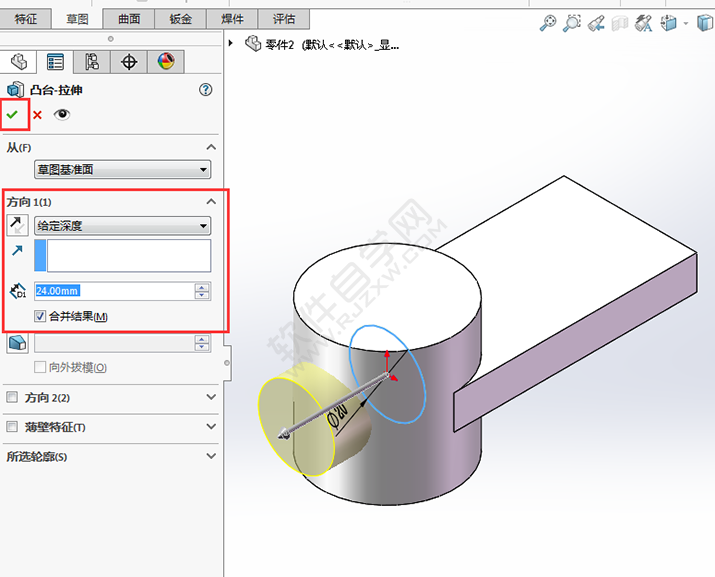The height and width of the screenshot is (577, 715).
Task: Switch to the 评估 tab
Action: (284, 19)
